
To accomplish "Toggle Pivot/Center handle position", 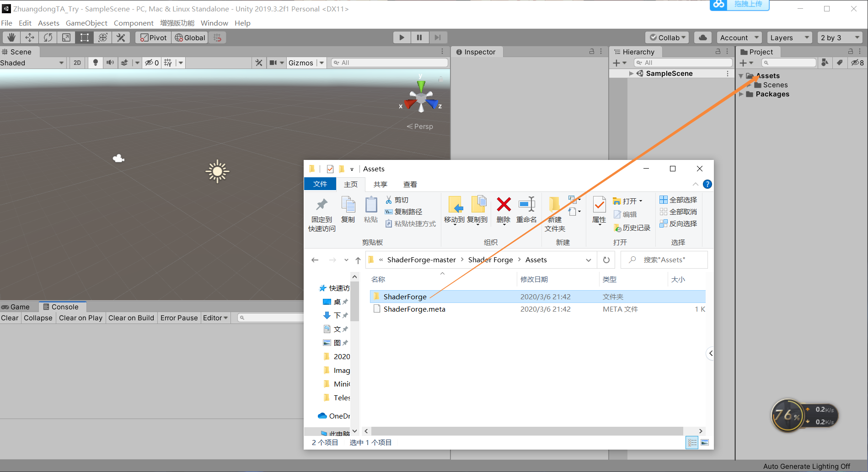I will tap(153, 37).
